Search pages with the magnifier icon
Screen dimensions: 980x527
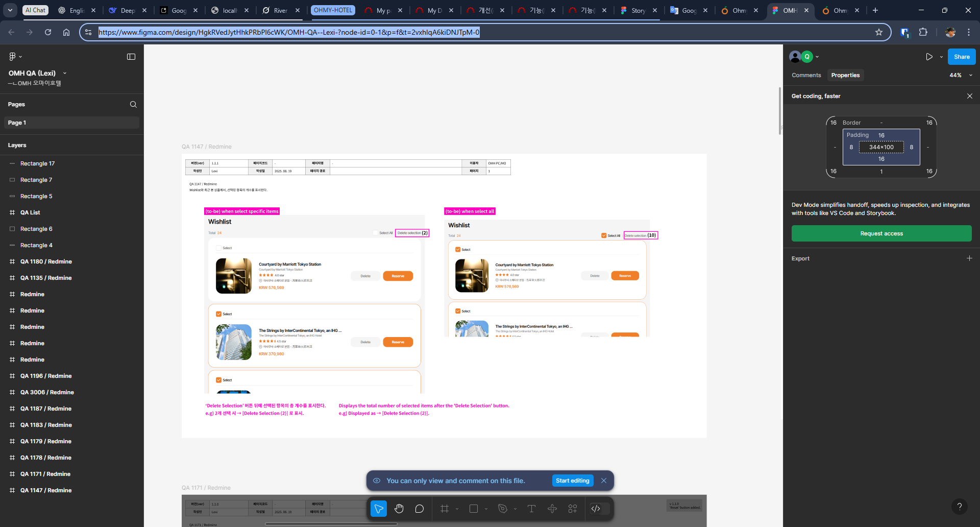click(133, 104)
